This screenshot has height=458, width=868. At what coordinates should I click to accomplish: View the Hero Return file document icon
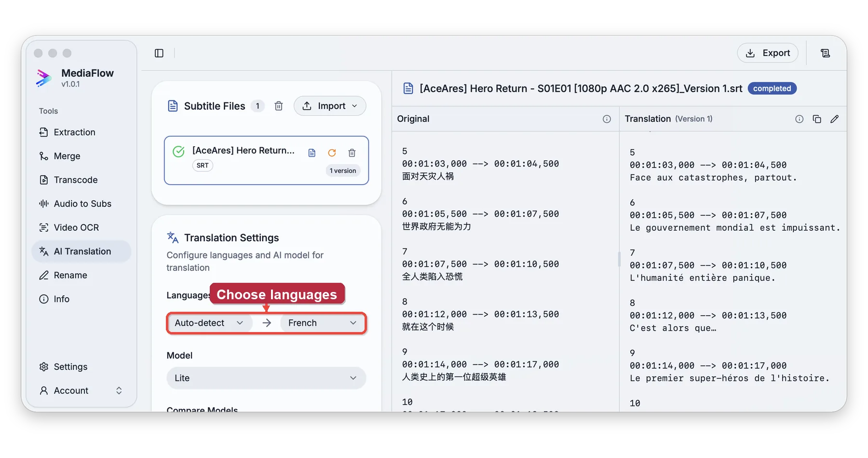click(312, 153)
